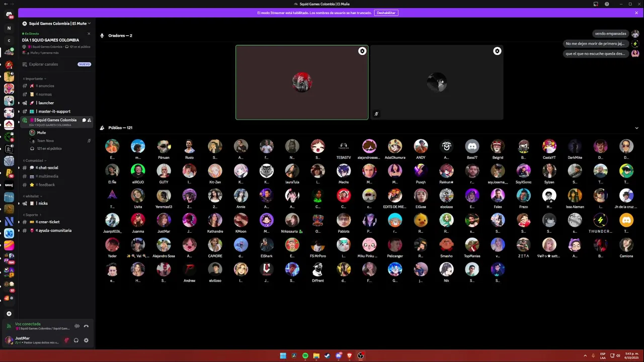644x362 pixels.
Task: Open the multimedia channel
Action: tap(56, 176)
